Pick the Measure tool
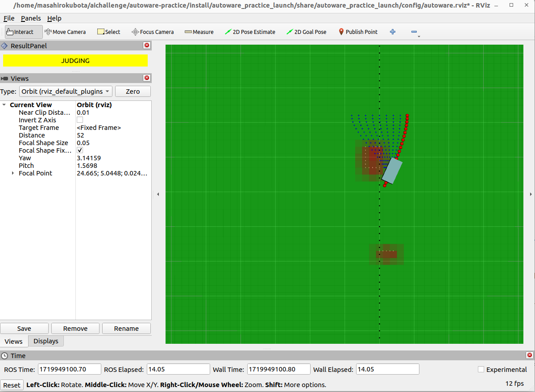The width and height of the screenshot is (535, 392). (199, 32)
